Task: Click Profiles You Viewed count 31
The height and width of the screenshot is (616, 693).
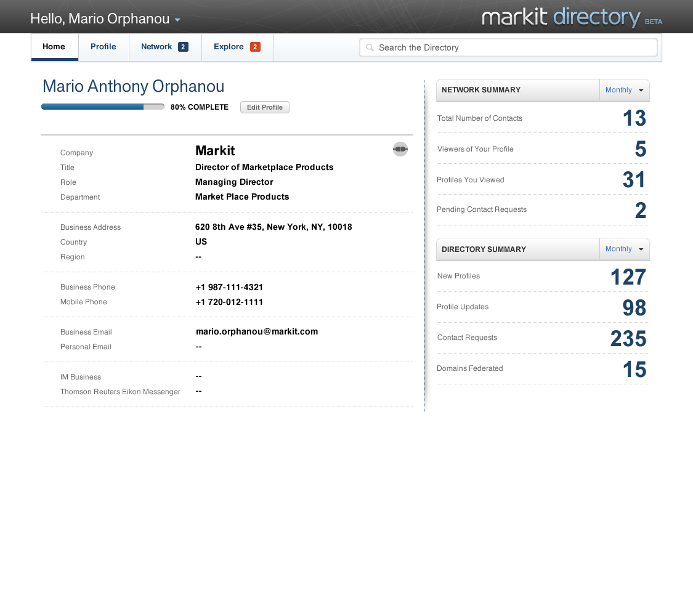Action: 634,180
